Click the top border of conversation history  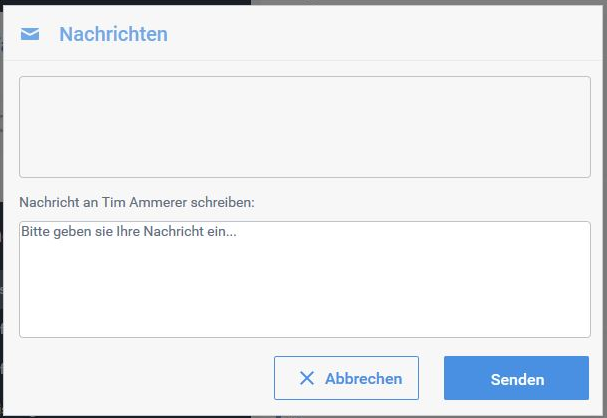point(304,76)
